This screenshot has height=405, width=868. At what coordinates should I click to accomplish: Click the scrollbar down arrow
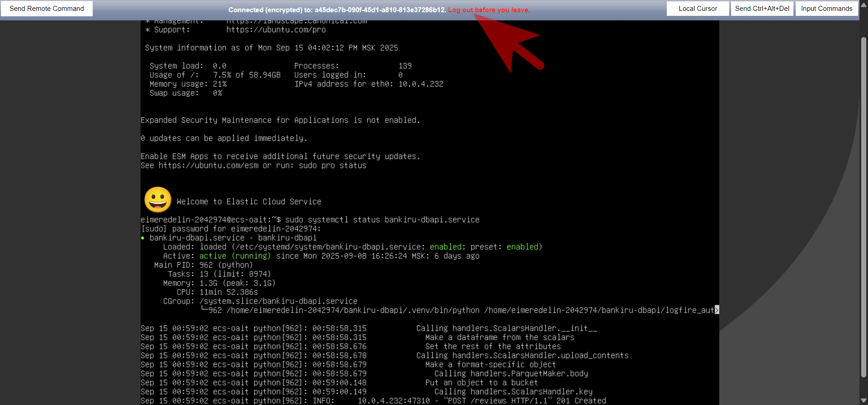click(x=863, y=400)
